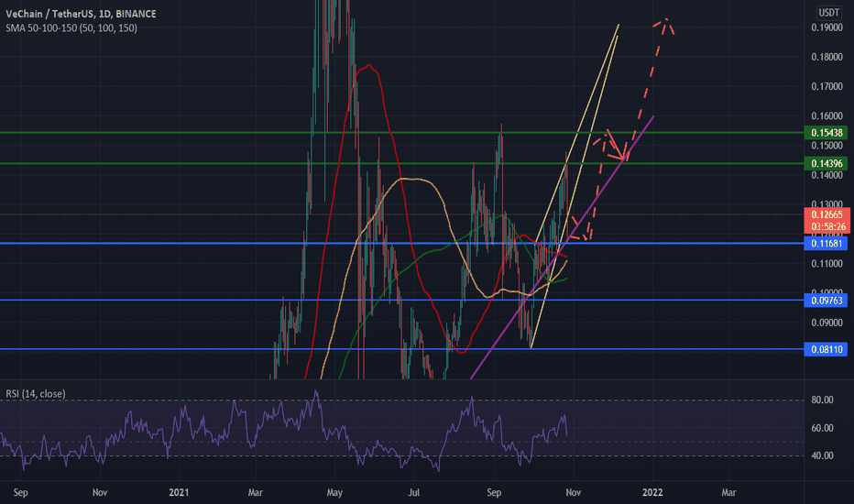Click the RSI (14, close) indicator label
The width and height of the screenshot is (854, 504).
point(36,393)
